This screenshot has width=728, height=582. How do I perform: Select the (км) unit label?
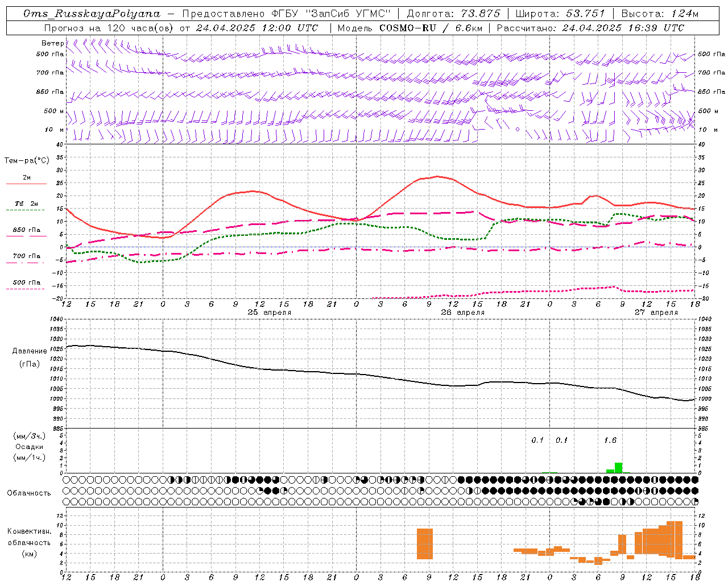[x=29, y=554]
